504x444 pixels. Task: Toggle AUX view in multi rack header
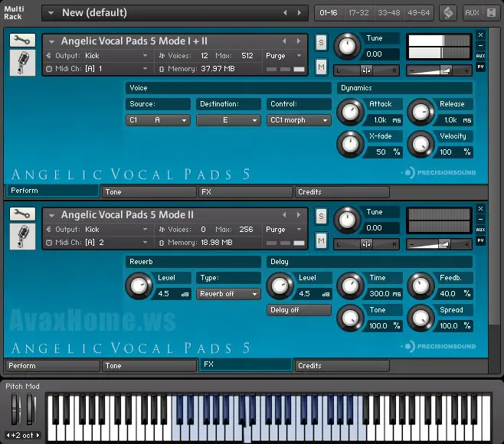coord(472,13)
